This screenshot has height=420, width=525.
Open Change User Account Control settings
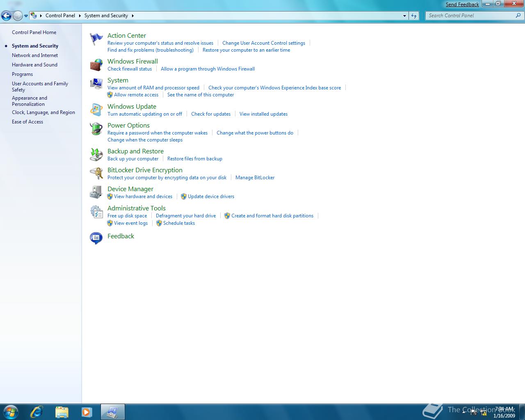tap(264, 43)
